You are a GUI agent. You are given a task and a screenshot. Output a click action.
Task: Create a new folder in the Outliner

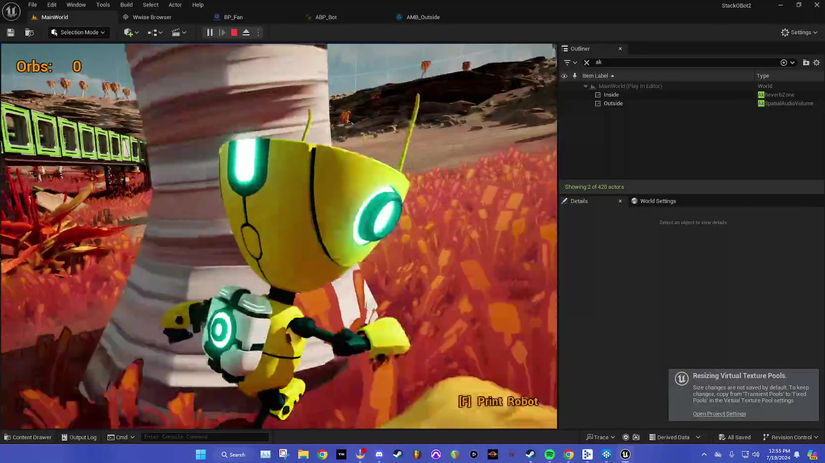pyautogui.click(x=806, y=63)
